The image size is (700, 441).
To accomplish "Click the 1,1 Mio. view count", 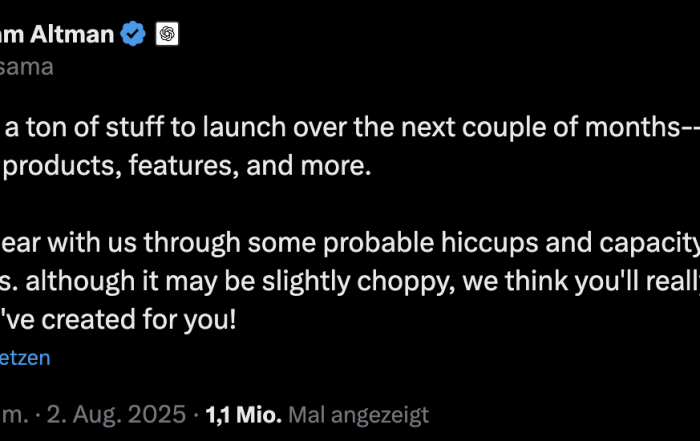I will click(243, 415).
